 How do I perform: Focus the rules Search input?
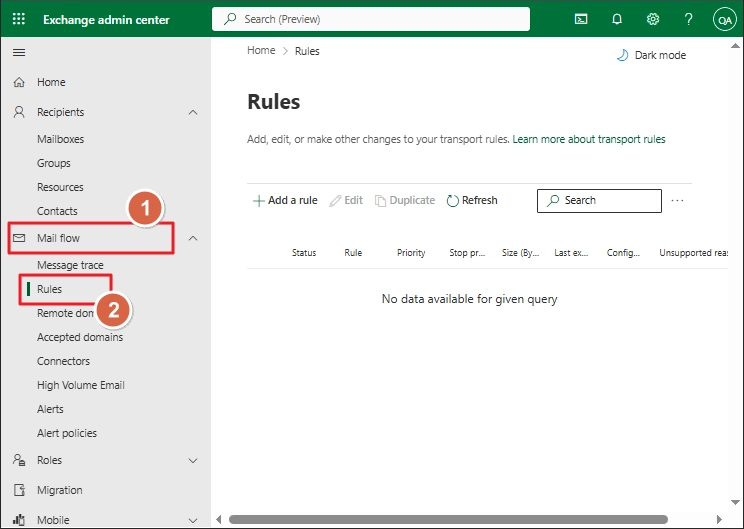[x=599, y=201]
